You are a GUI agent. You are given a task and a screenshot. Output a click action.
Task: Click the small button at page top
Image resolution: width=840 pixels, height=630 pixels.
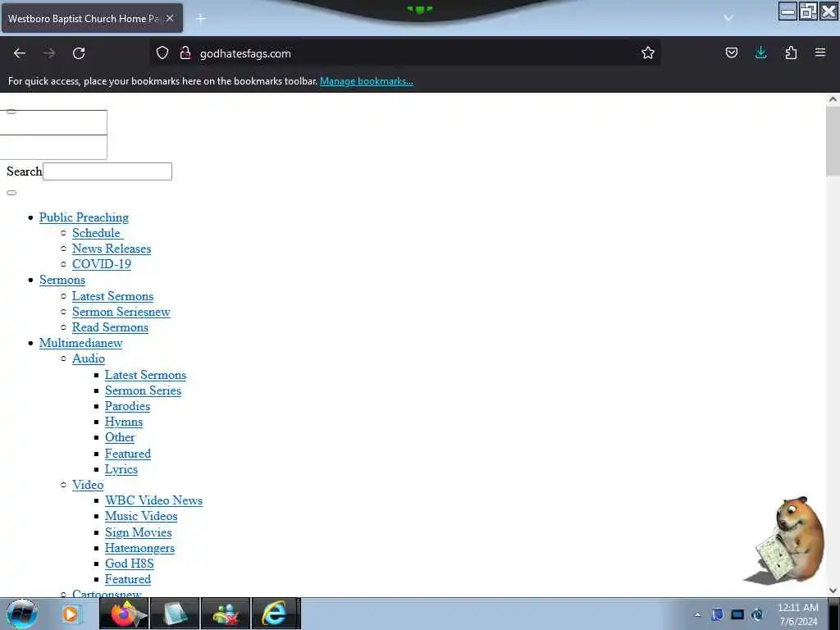[x=11, y=112]
